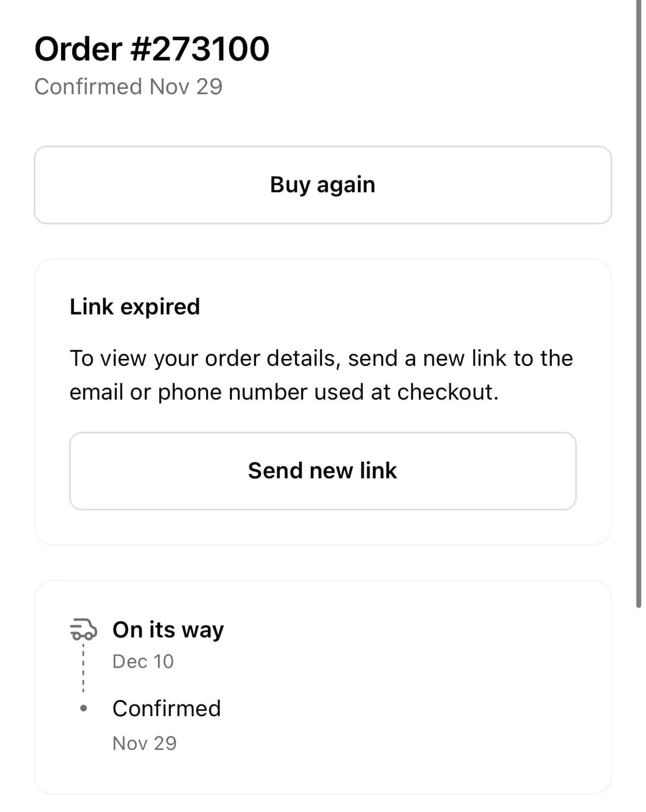Viewport: 646px width, 812px height.
Task: Click the Confirmed step bullet dot
Action: pos(84,709)
